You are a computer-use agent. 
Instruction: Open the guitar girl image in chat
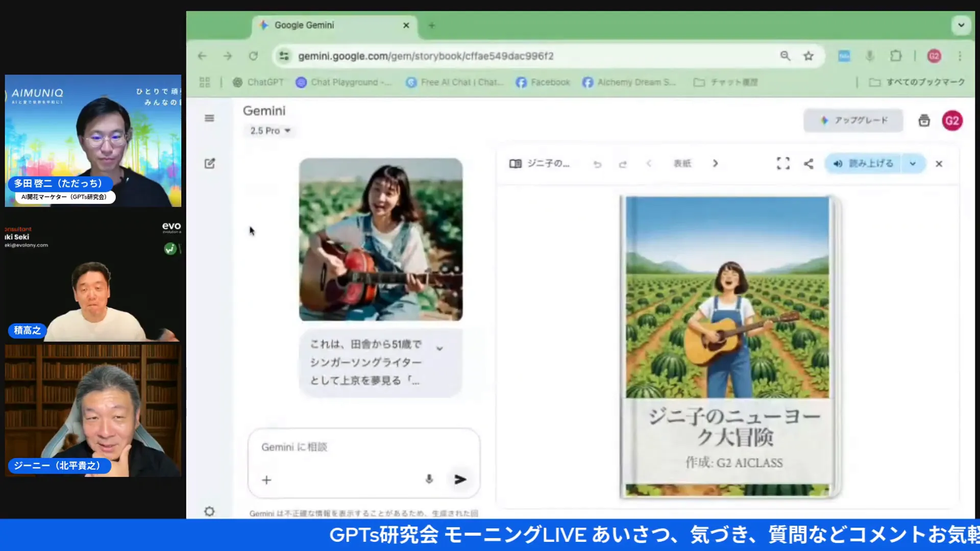(381, 239)
